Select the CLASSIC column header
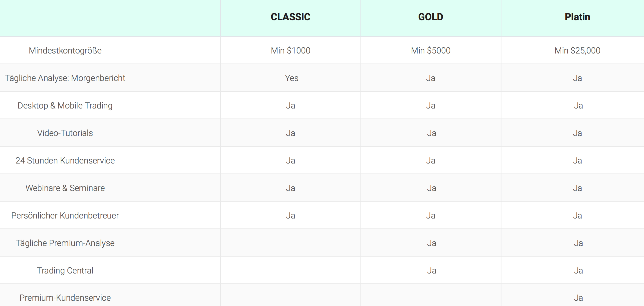 [291, 17]
